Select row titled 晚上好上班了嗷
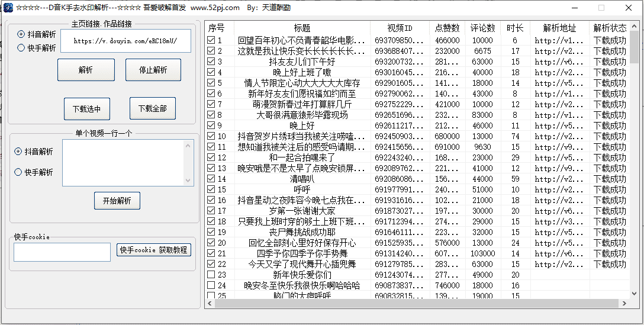The width and height of the screenshot is (644, 325). [x=302, y=72]
